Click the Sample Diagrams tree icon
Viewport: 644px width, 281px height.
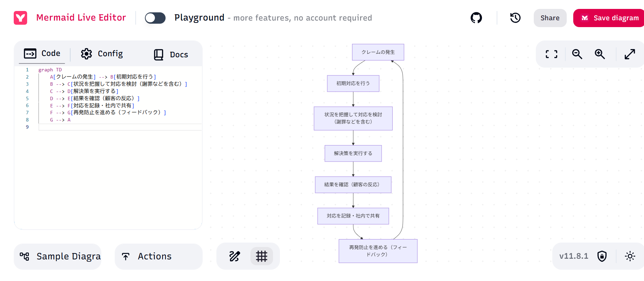[24, 256]
